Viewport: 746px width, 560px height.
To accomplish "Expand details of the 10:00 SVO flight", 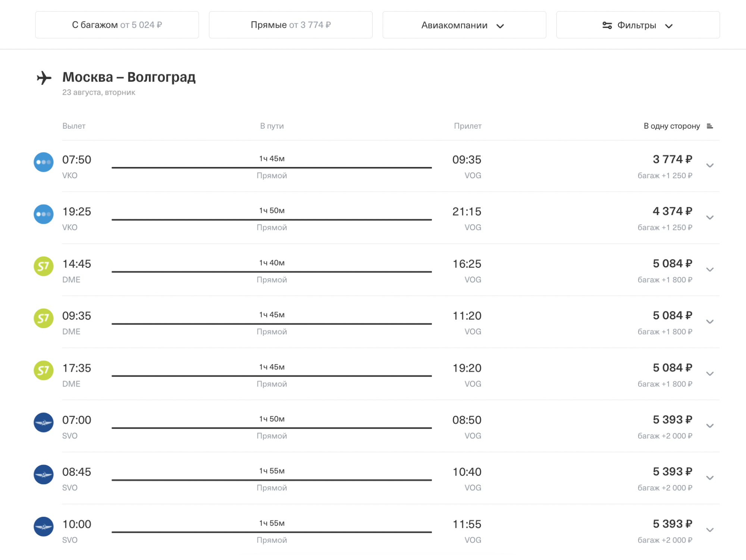I will click(x=710, y=530).
